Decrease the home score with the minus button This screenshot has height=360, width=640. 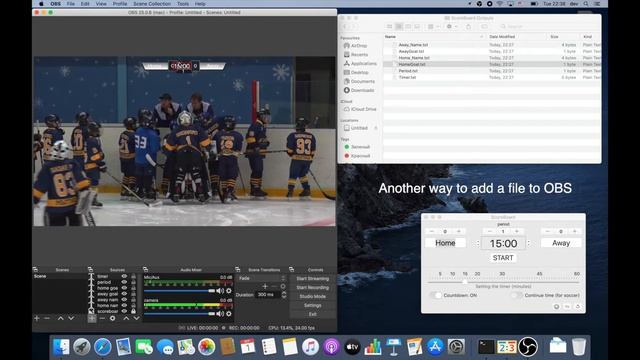point(431,231)
